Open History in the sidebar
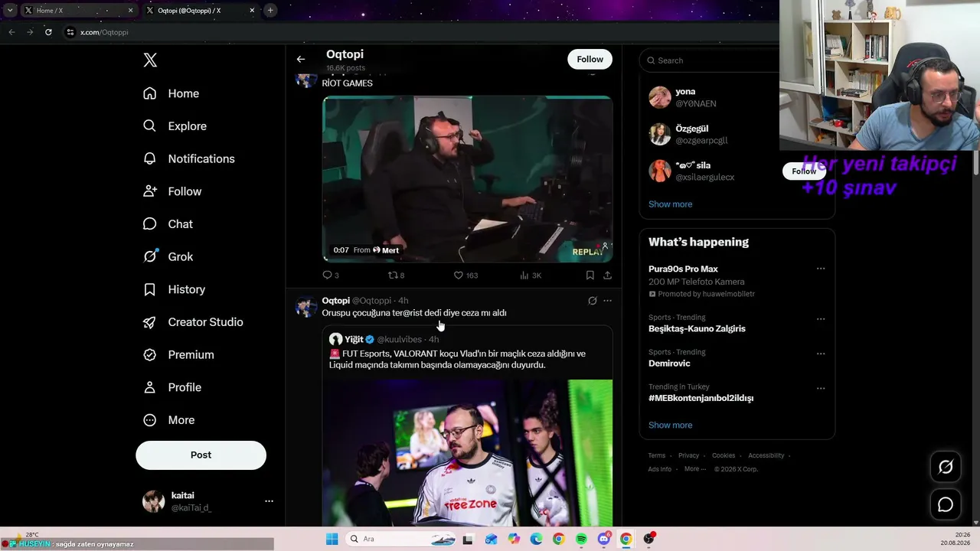This screenshot has height=551, width=980. [x=175, y=289]
